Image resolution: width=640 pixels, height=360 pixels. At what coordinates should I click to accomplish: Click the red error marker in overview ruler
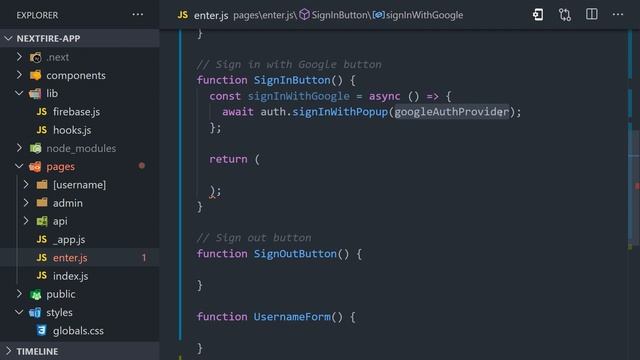(637, 186)
